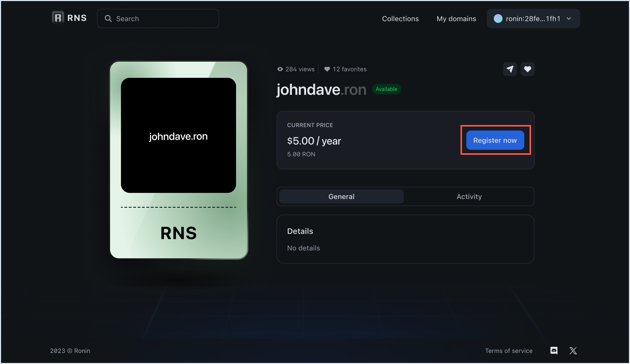Switch to the Activity tab
This screenshot has height=364, width=630.
469,196
